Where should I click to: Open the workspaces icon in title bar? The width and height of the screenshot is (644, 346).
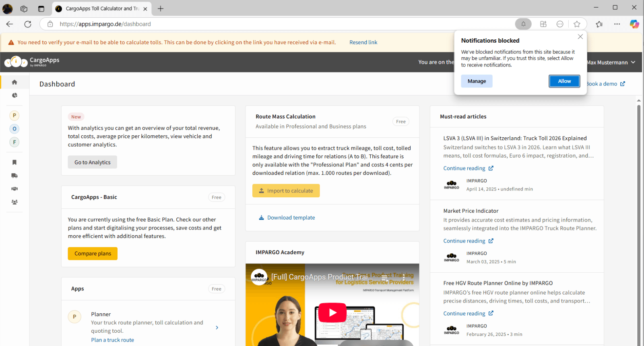click(x=24, y=8)
